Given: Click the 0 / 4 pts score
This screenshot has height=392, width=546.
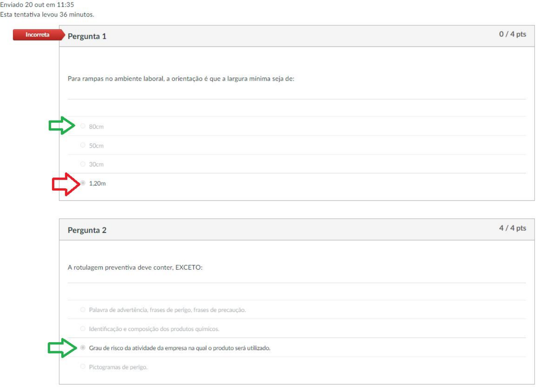Looking at the screenshot, I should point(512,34).
